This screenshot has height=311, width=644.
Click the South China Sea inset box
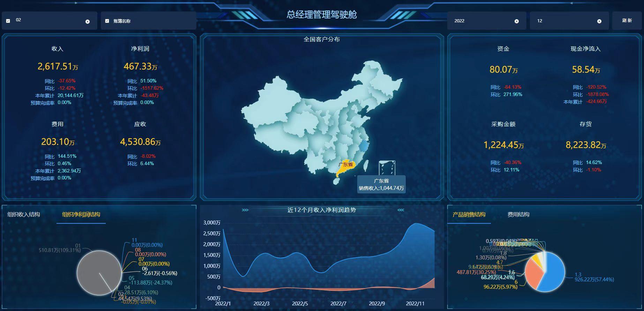point(387,168)
